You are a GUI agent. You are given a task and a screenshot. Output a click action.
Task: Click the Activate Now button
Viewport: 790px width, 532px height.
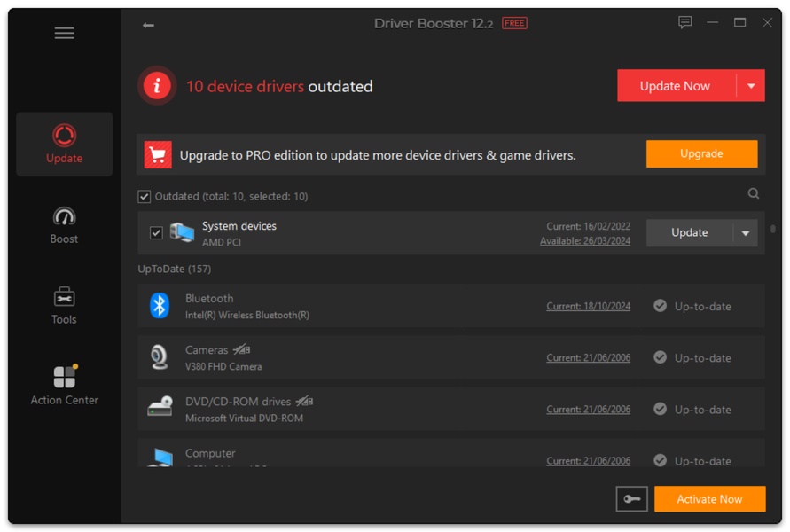click(709, 499)
